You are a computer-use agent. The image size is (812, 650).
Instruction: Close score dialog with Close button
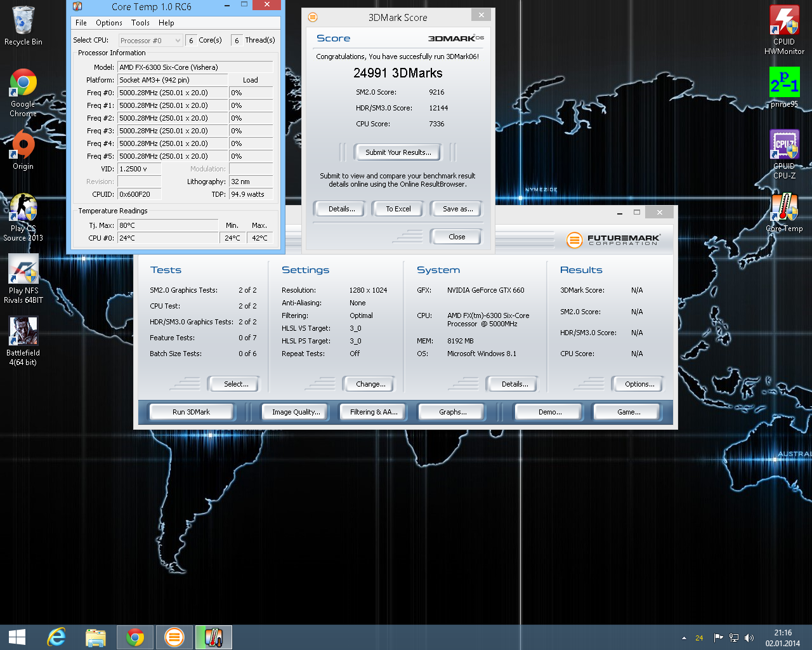click(457, 237)
